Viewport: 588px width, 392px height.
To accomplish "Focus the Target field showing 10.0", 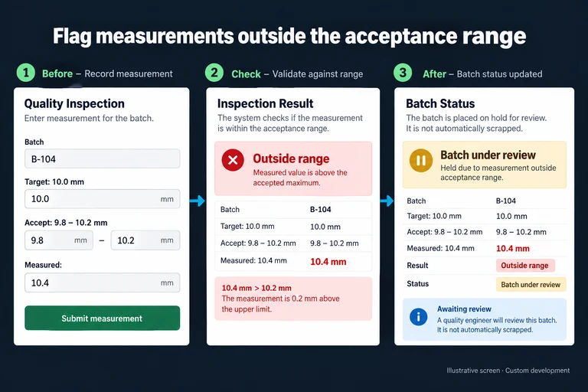I will (x=102, y=199).
